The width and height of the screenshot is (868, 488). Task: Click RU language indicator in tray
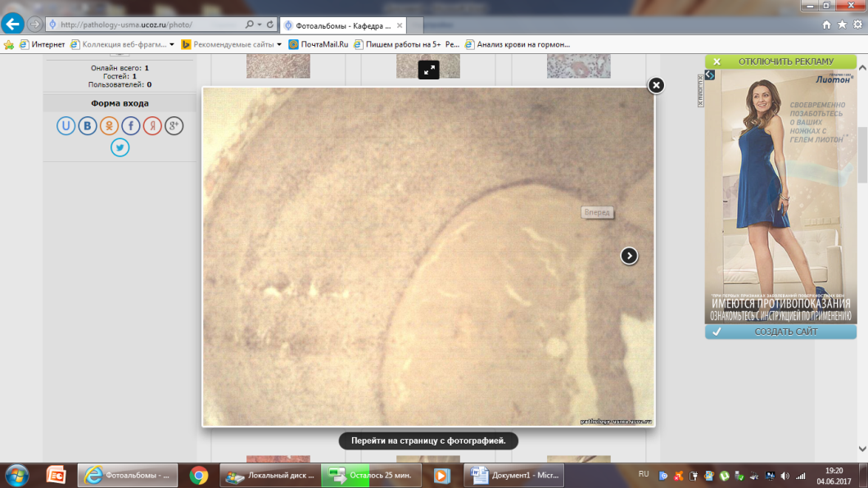coord(644,474)
